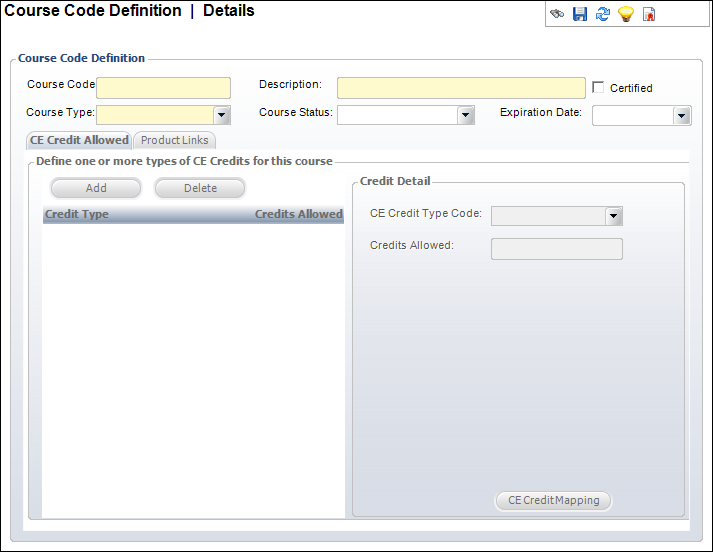Switch to the Product Links tab
The width and height of the screenshot is (713, 552).
click(x=174, y=140)
